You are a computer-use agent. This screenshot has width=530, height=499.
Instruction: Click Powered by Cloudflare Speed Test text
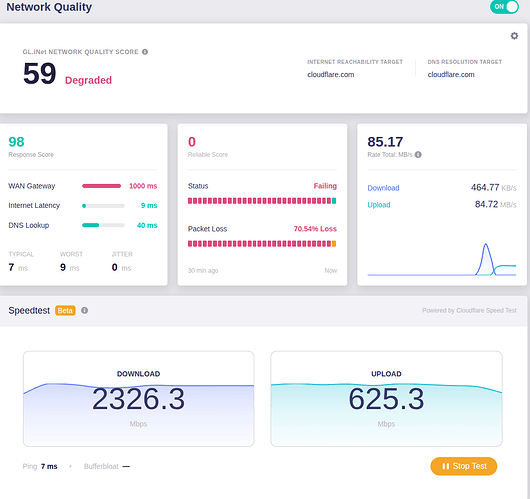[x=469, y=310]
